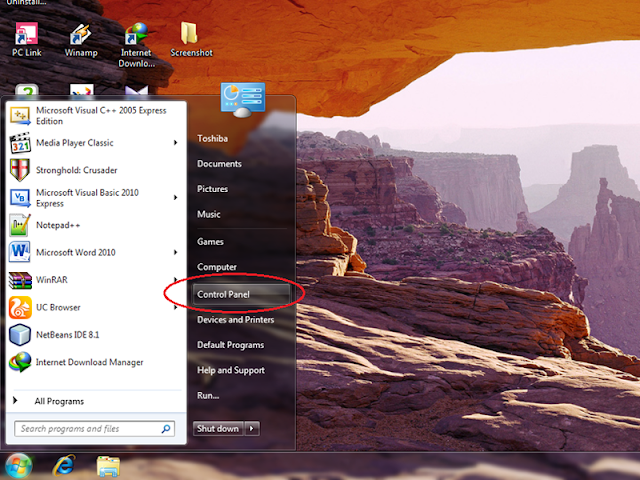Open the Microsoft Visual C++ 2005 Express icon
640x480 pixels.
tap(20, 116)
